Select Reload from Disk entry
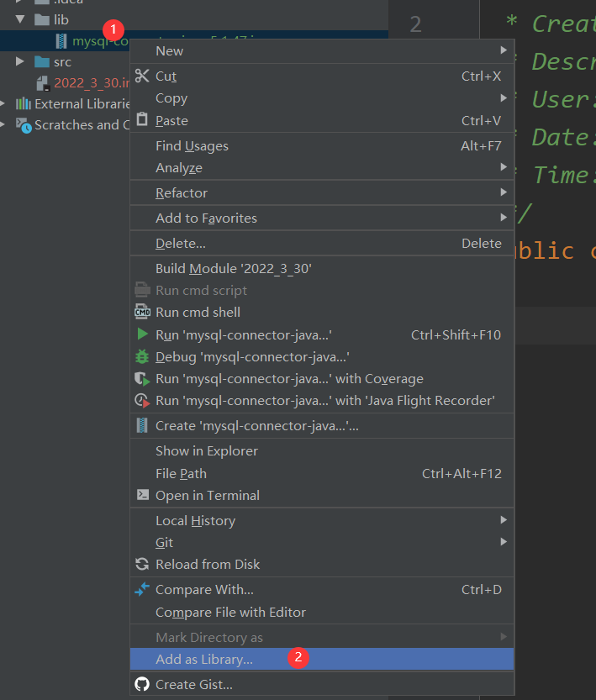Screen dimensions: 596x700 pos(322,564)
